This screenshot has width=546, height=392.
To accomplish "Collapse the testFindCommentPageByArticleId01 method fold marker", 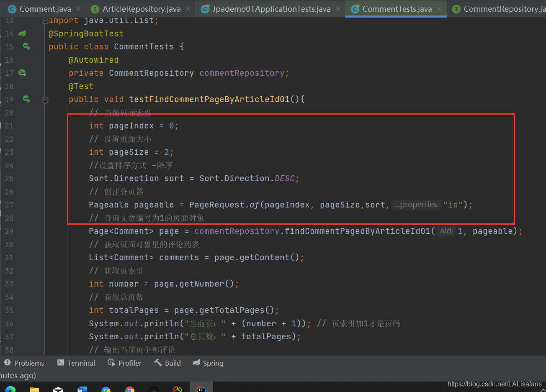I will tap(45, 100).
